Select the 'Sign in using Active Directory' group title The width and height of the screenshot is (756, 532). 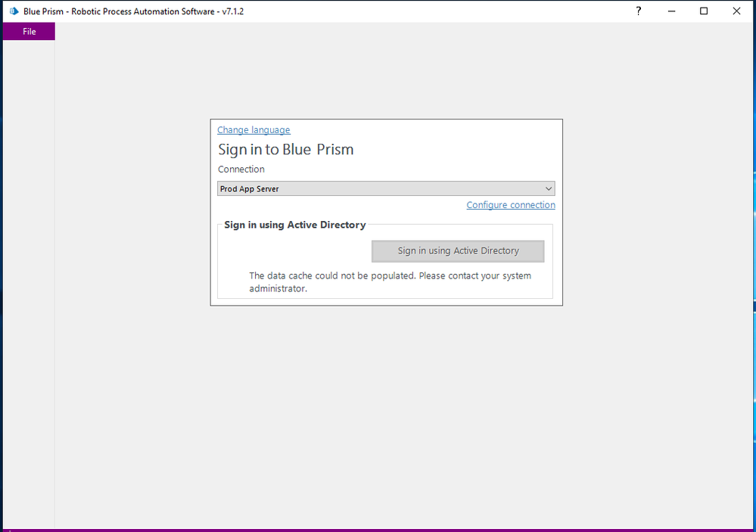click(x=295, y=225)
